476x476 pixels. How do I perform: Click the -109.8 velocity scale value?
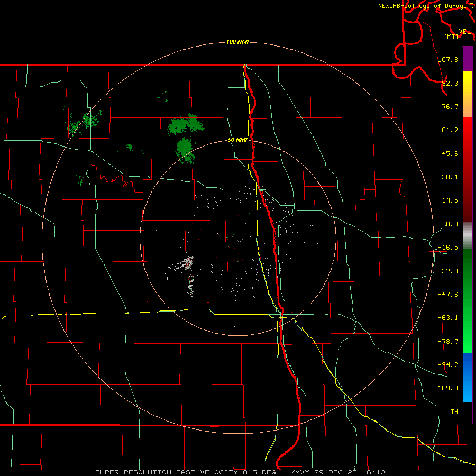(x=446, y=388)
